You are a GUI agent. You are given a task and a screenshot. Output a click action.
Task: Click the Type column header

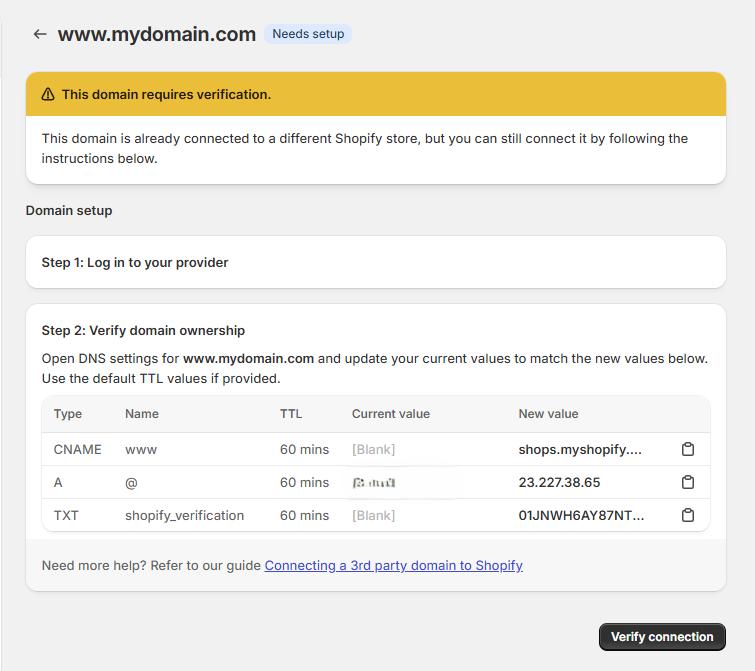[68, 413]
